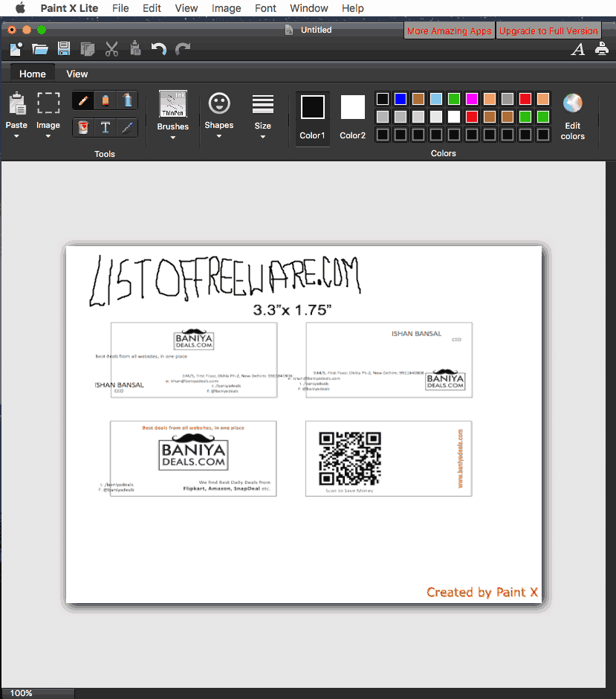616x699 pixels.
Task: Expand the Size dropdown arrow
Action: [263, 136]
